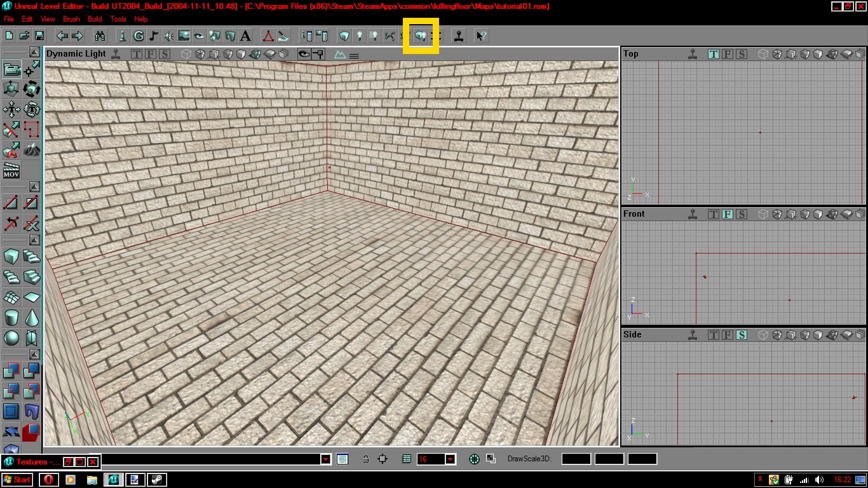Collapse the CSG operations section arrow
868x488 pixels.
click(34, 355)
